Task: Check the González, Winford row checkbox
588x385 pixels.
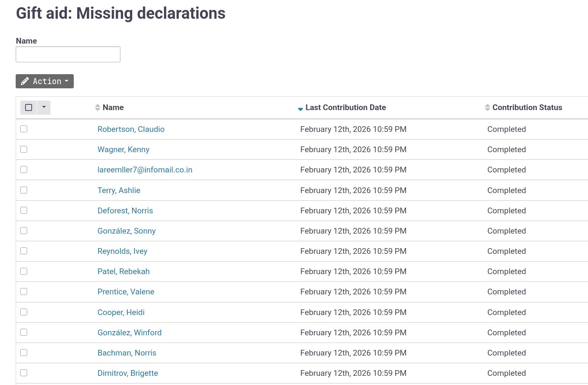Action: tap(24, 332)
